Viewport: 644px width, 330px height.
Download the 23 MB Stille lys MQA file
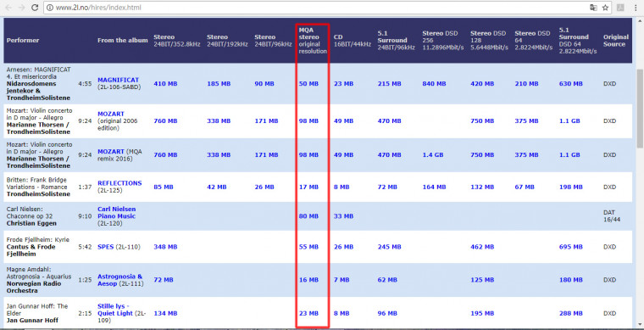308,314
